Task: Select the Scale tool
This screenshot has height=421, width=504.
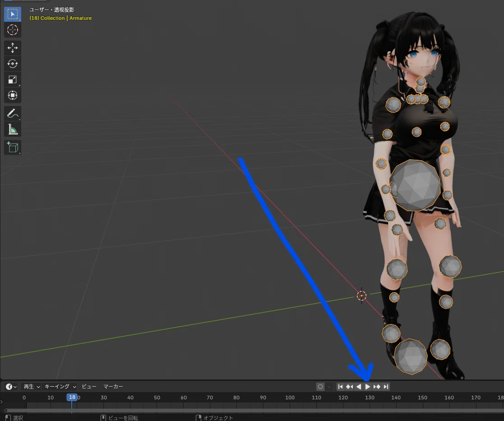Action: [x=13, y=79]
